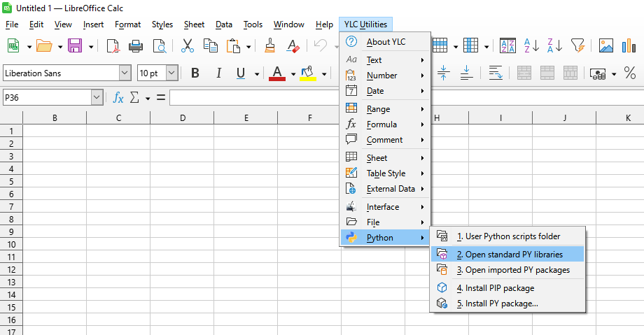Click the Sort Ascending icon
This screenshot has width=644, height=335.
pyautogui.click(x=531, y=46)
